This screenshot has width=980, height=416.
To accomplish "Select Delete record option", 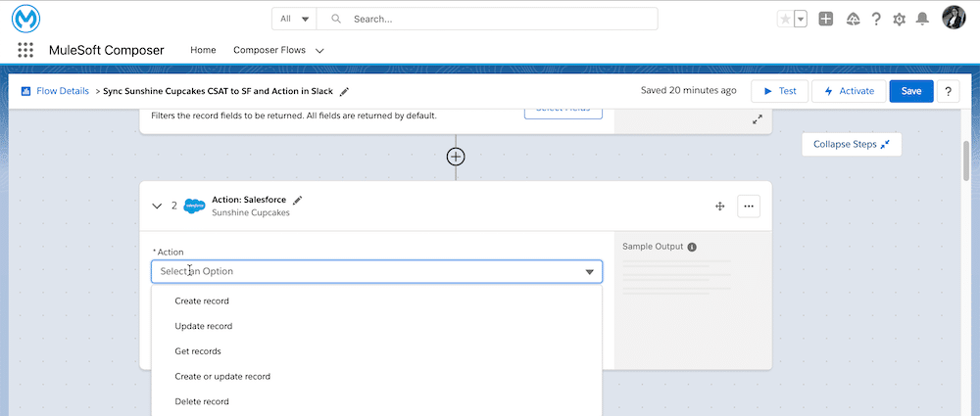I will pyautogui.click(x=377, y=401).
